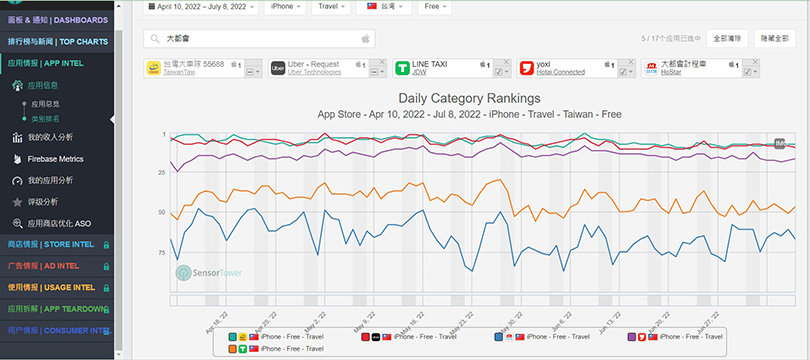Expand the iPhone device dropdown
This screenshot has height=360, width=810.
285,7
